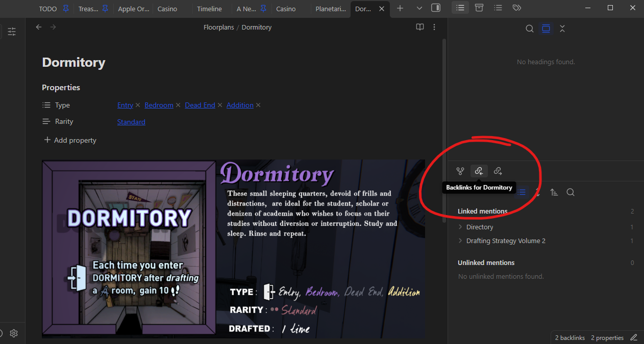Open more options menu for the note
This screenshot has height=344, width=644.
click(434, 27)
